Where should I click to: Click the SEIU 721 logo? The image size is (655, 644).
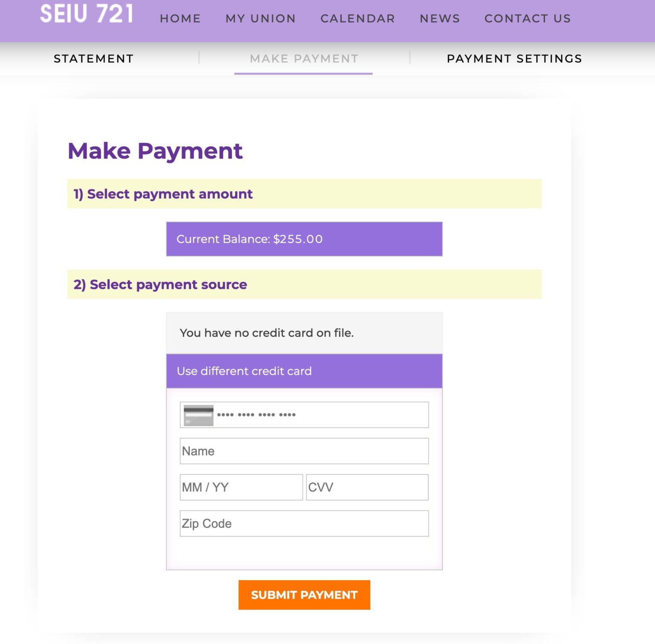tap(86, 14)
